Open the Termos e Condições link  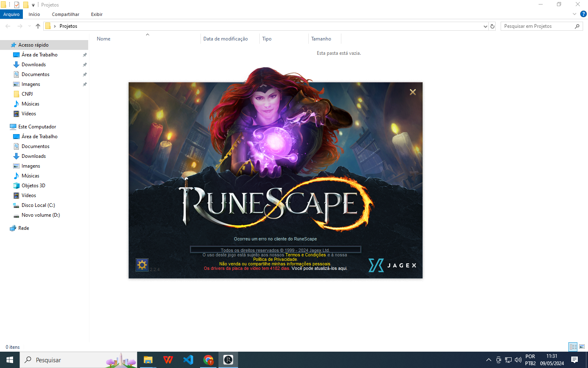click(x=305, y=255)
